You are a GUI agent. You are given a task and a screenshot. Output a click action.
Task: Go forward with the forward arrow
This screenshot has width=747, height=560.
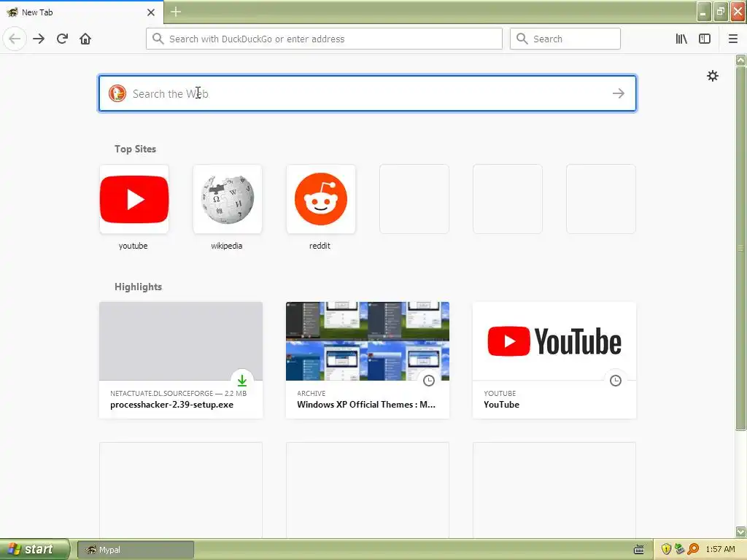click(x=39, y=39)
